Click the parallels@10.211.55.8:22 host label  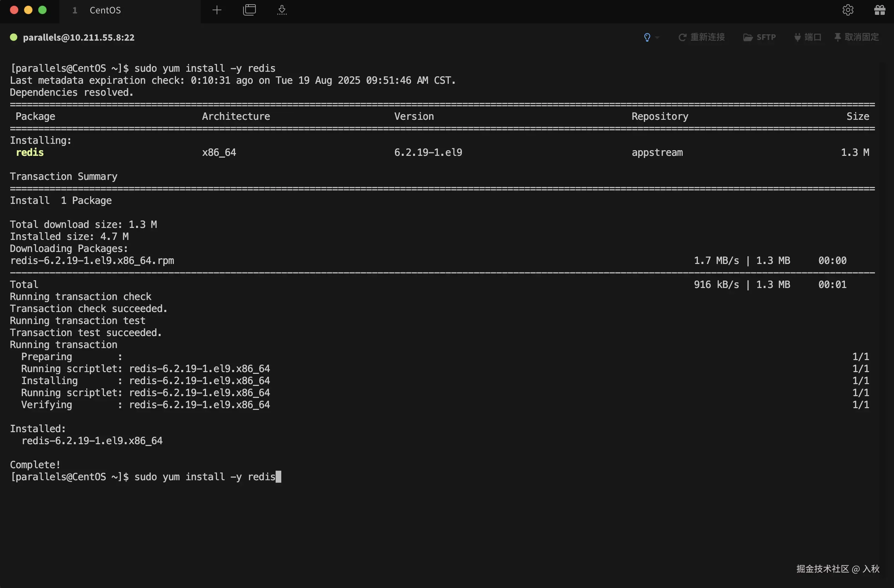coord(78,37)
